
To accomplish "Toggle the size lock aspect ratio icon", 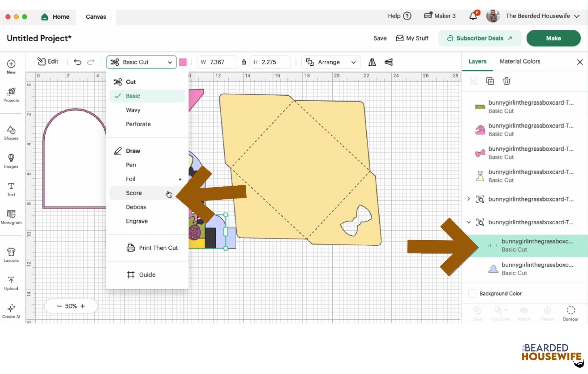I will 244,62.
